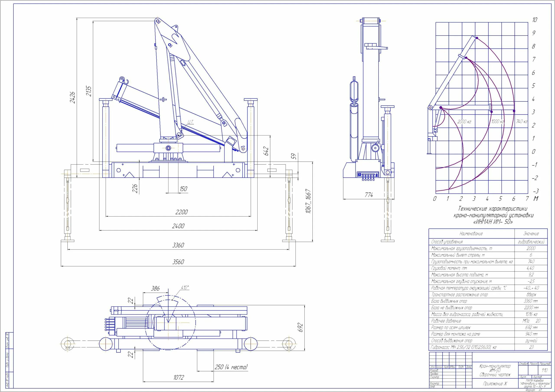Click the 2426 height dimension label

click(72, 97)
